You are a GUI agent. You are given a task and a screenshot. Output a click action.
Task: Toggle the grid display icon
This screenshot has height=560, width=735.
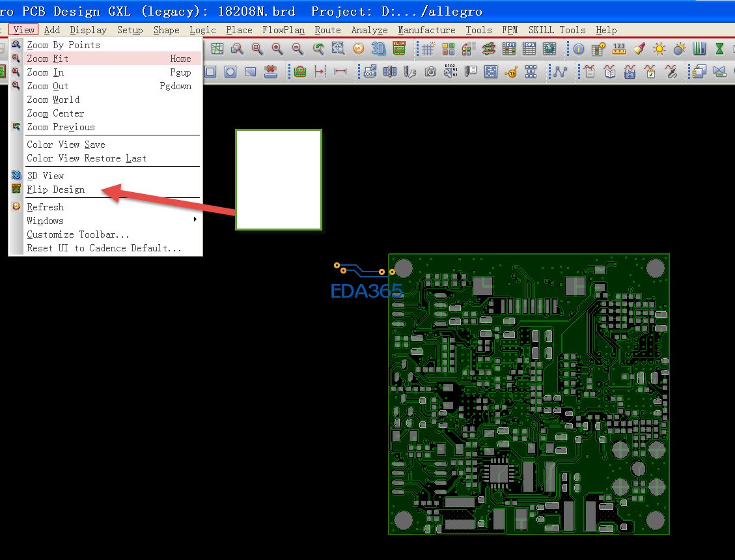tap(428, 49)
